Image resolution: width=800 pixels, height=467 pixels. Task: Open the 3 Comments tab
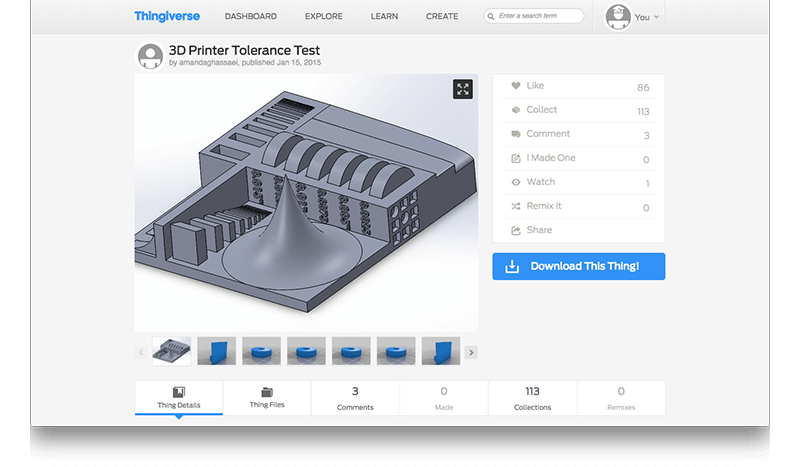click(355, 398)
